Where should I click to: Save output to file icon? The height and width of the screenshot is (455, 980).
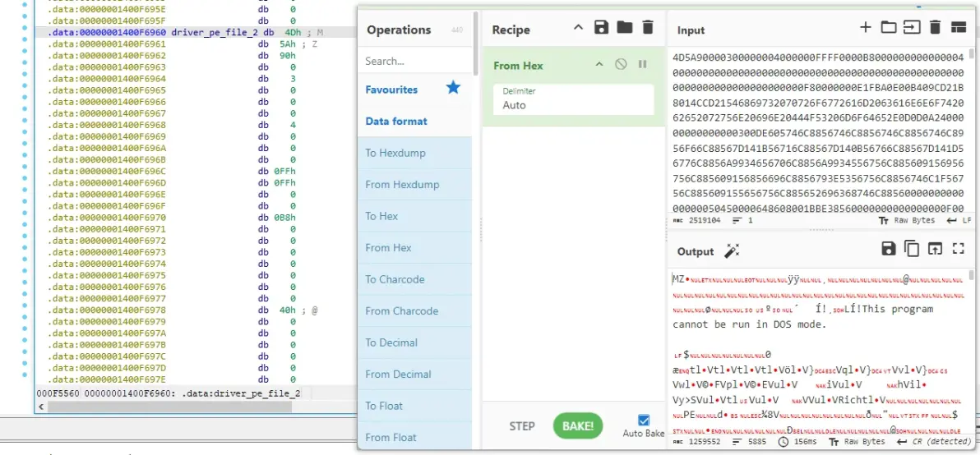click(x=888, y=248)
